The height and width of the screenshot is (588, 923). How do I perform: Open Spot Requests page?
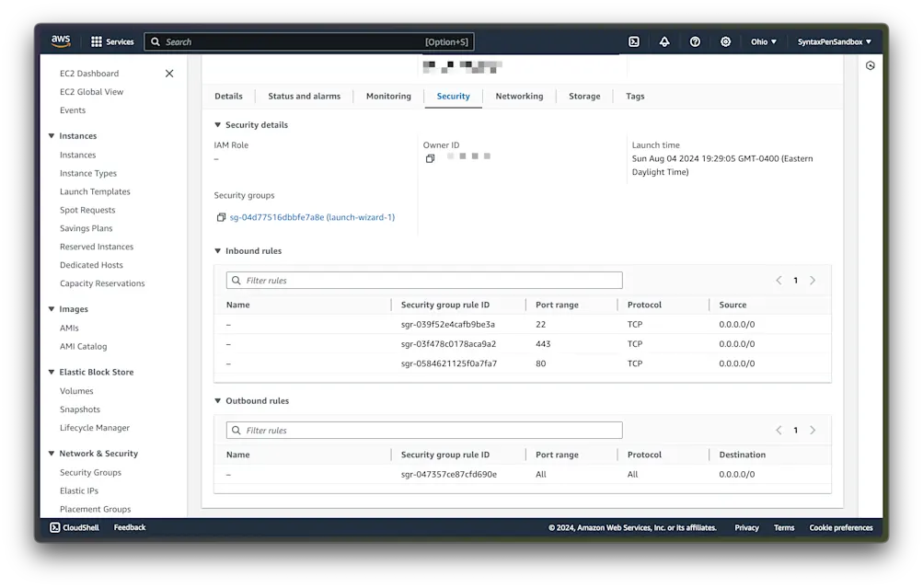pos(87,210)
